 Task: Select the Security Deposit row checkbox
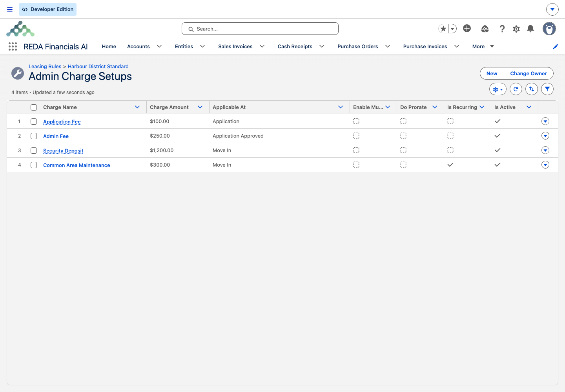coord(34,151)
